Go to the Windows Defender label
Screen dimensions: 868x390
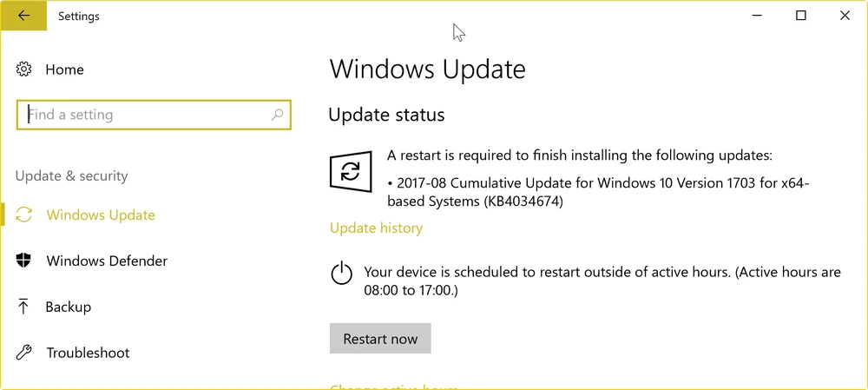[x=107, y=261]
